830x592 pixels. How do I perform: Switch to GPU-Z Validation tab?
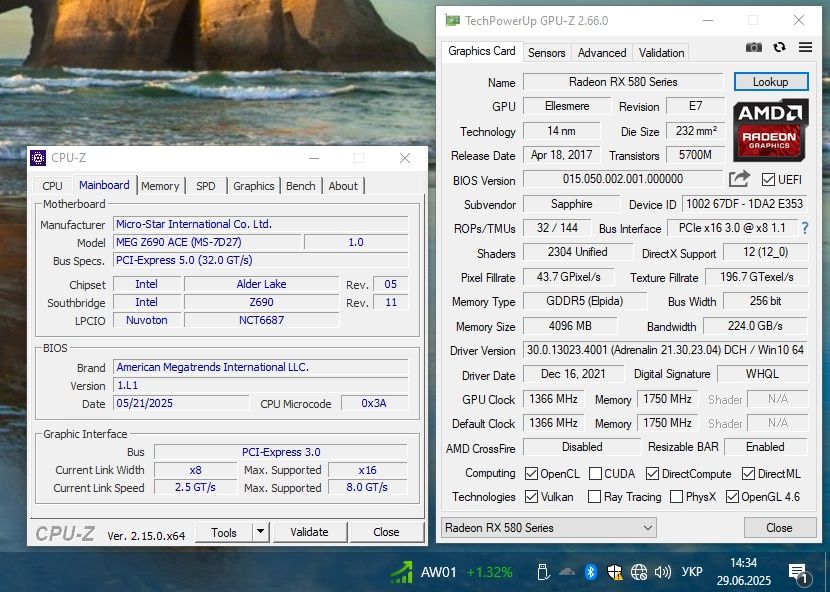[661, 53]
